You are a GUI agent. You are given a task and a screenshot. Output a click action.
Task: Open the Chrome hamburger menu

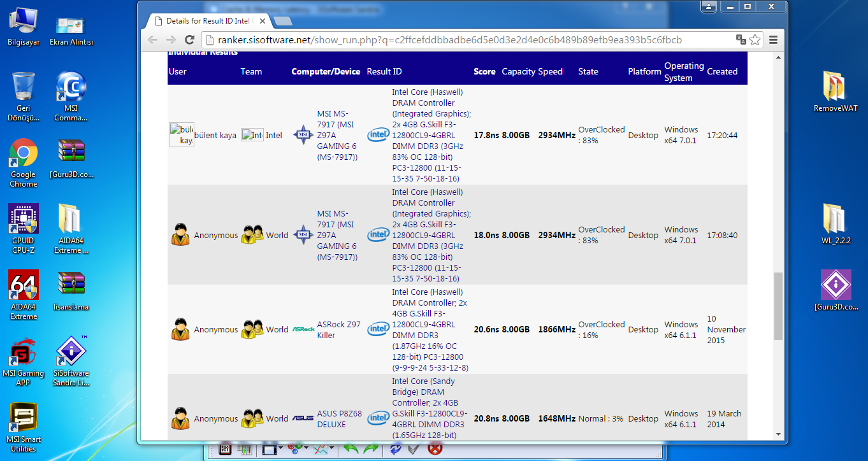(x=774, y=39)
